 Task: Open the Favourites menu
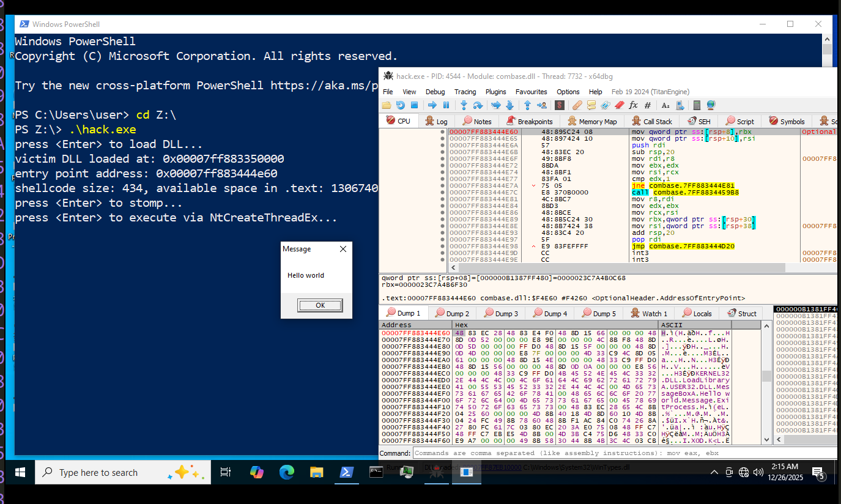(531, 92)
